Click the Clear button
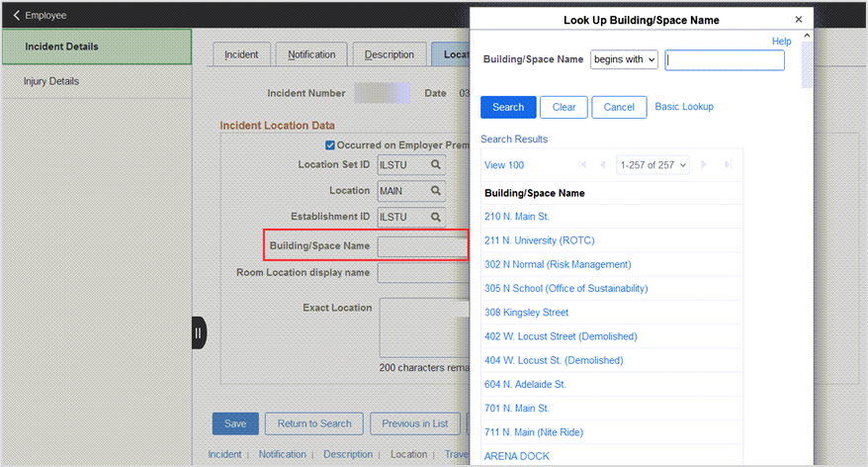Image resolution: width=868 pixels, height=467 pixels. coord(564,107)
